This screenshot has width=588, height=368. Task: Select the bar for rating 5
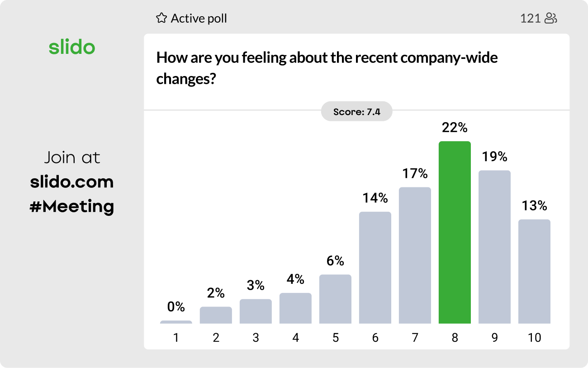[335, 299]
